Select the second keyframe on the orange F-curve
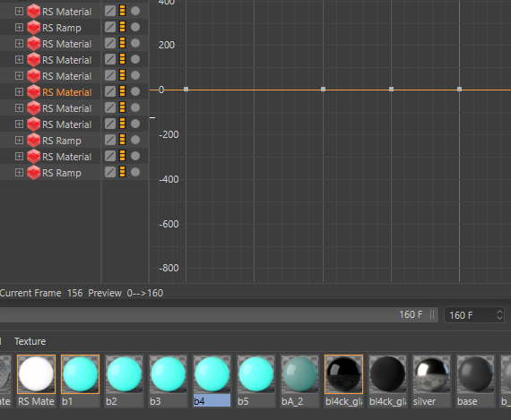Screen dimensions: 511x420 click(x=324, y=90)
